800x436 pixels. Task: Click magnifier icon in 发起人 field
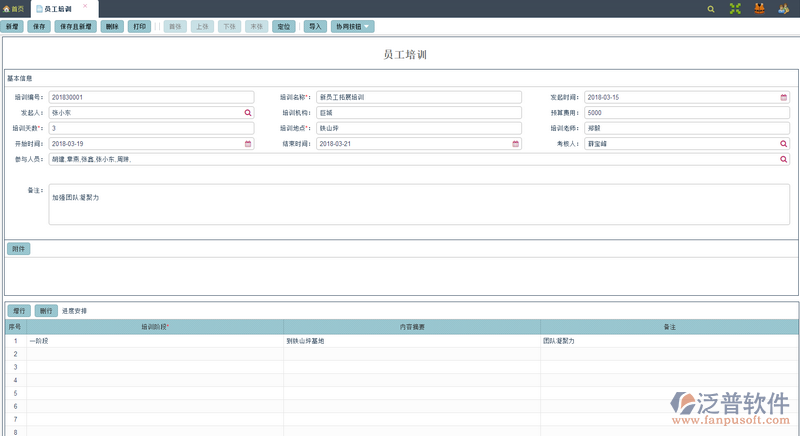(x=249, y=113)
